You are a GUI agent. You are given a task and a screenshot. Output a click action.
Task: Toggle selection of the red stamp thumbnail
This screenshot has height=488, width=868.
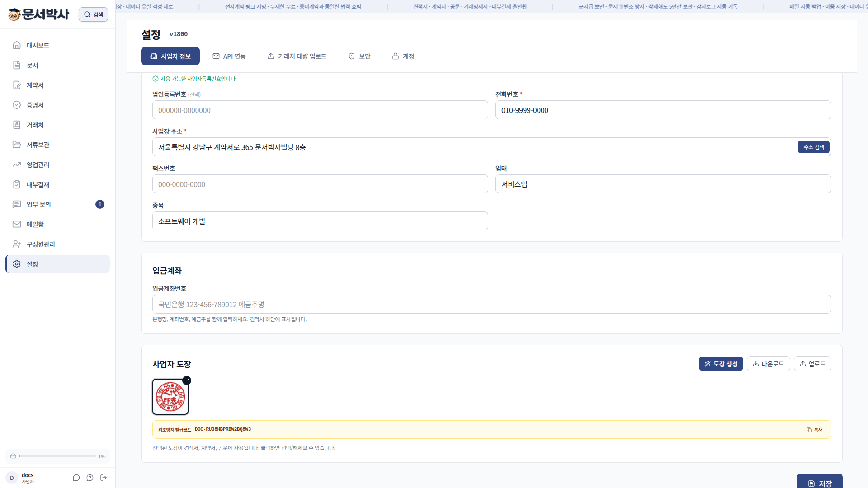coord(170,397)
